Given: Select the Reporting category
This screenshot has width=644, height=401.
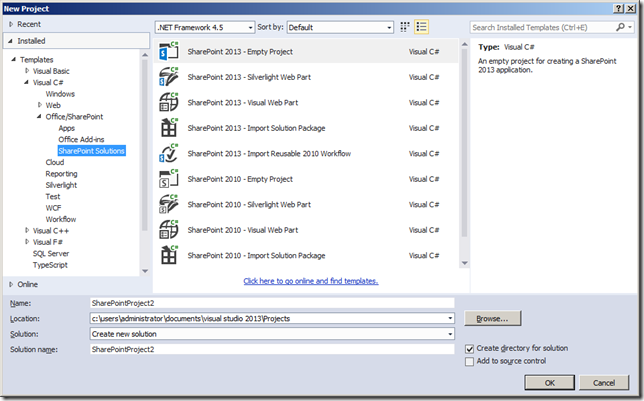Looking at the screenshot, I should (61, 174).
